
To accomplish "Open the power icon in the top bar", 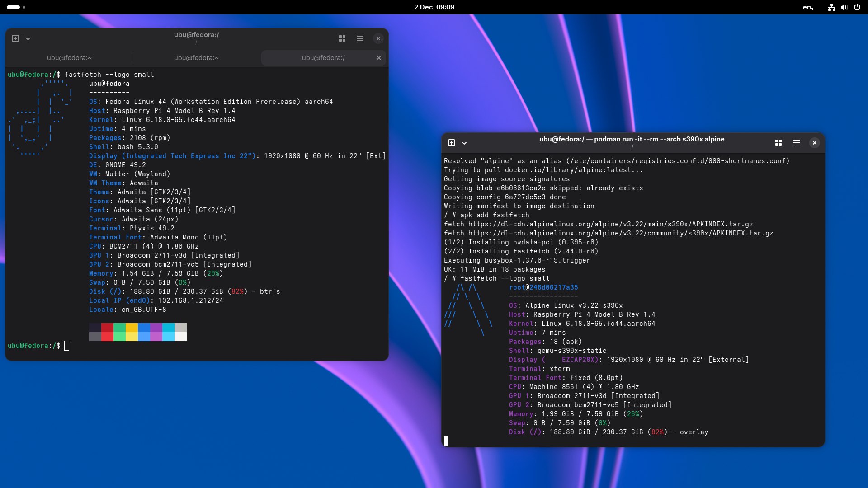I will pyautogui.click(x=857, y=7).
